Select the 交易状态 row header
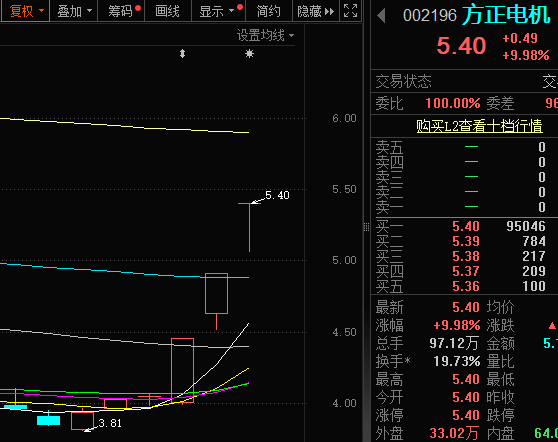558x442 pixels. 404,82
